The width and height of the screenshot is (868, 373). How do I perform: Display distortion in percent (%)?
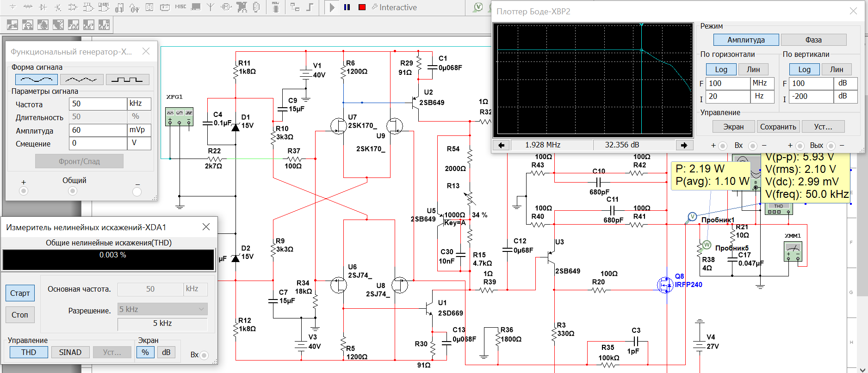[145, 352]
